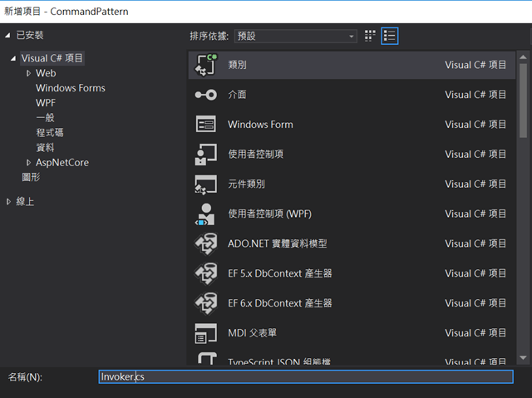The width and height of the screenshot is (532, 398).
Task: Select the 資料 data category
Action: click(x=45, y=147)
